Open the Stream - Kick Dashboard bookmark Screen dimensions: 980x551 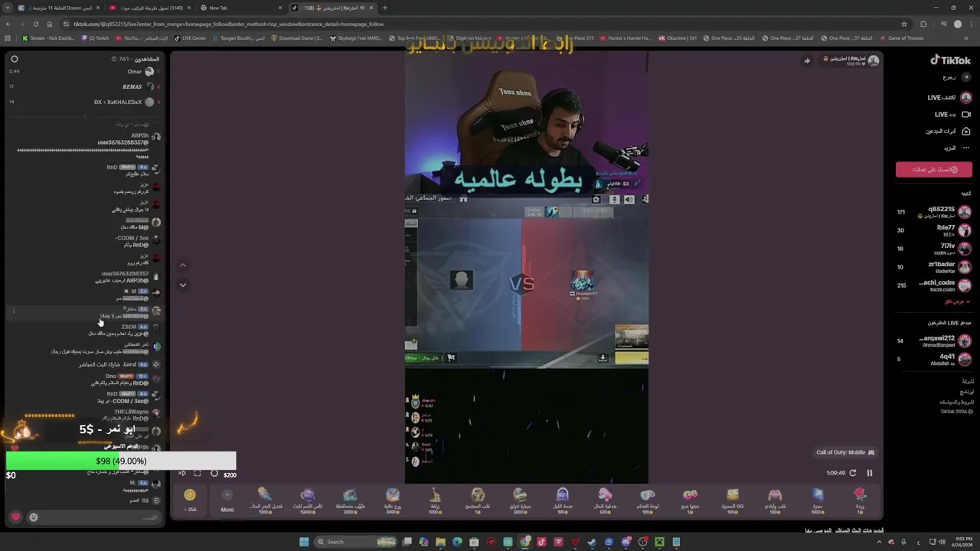48,37
